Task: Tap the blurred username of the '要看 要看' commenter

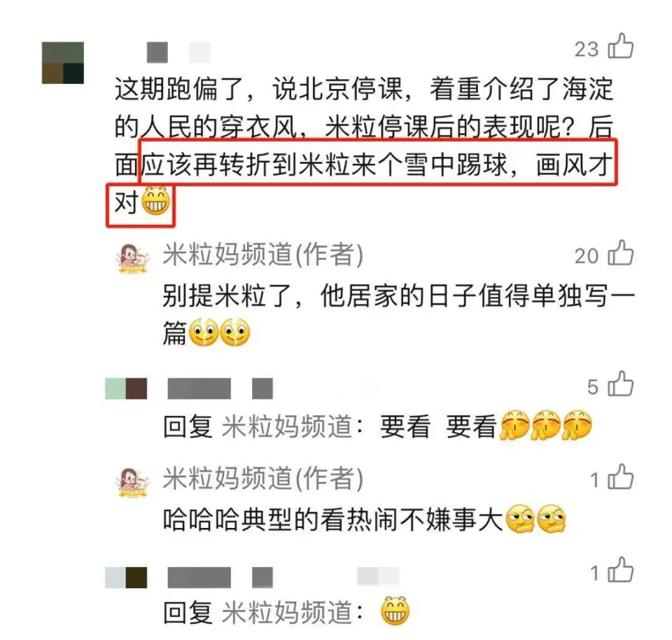Action: 220,389
